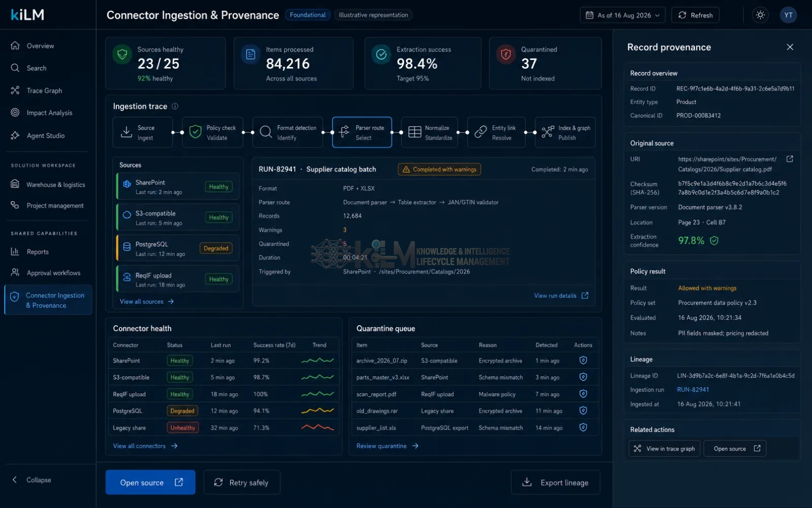The image size is (812, 508).
Task: Click the SharePoint connector trend sparkline
Action: point(318,361)
